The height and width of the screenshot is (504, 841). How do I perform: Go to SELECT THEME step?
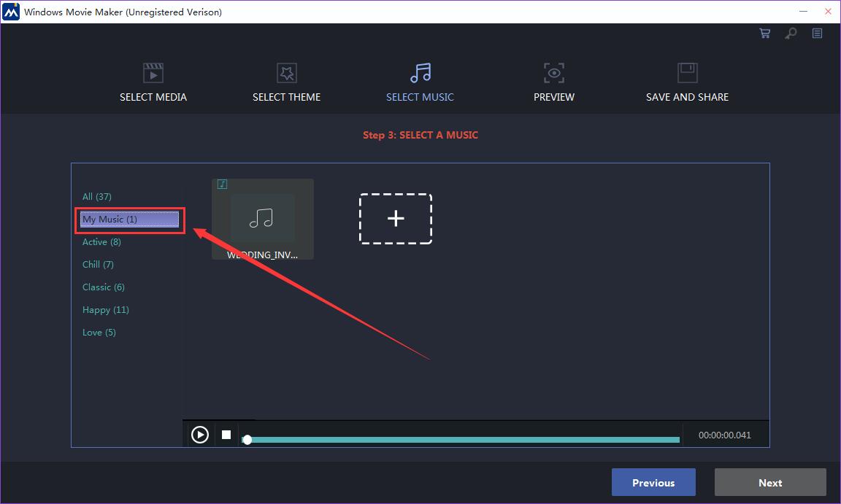pos(286,97)
